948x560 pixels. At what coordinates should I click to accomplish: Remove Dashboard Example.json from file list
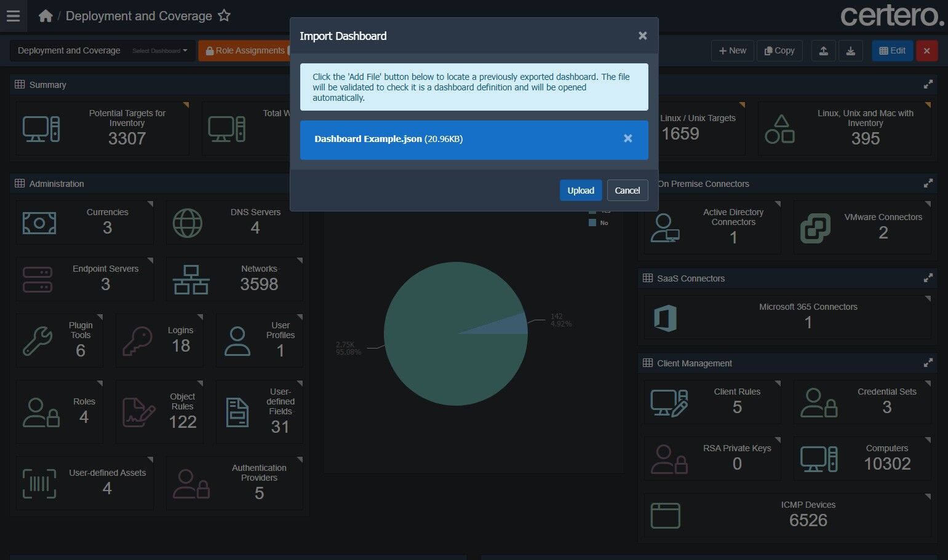628,139
